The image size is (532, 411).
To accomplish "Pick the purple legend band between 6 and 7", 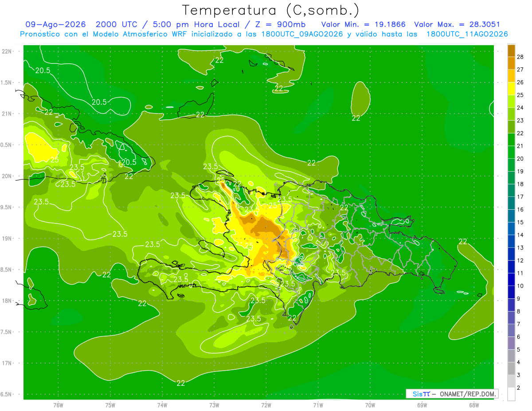I will point(511,330).
